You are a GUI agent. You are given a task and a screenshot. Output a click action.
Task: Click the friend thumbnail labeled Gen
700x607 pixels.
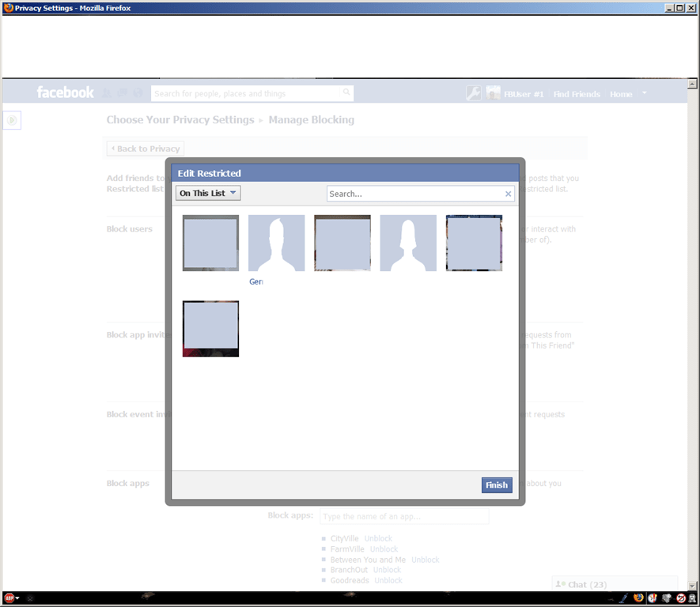[276, 243]
